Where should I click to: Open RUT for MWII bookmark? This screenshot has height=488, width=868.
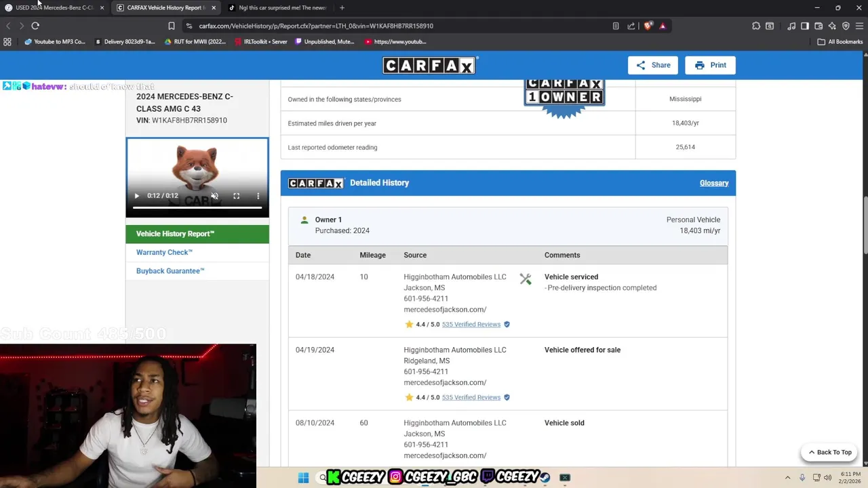pos(195,41)
